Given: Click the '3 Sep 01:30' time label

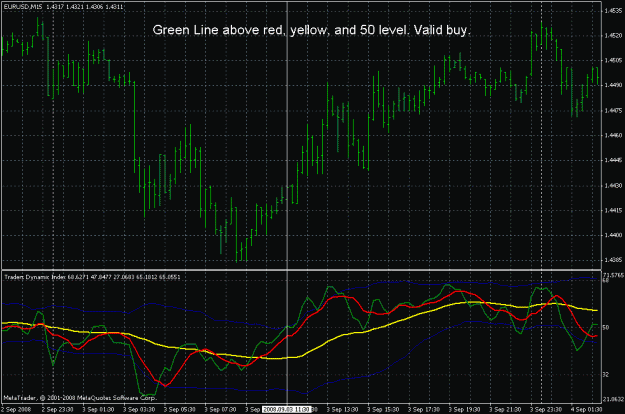Looking at the screenshot, I should tap(98, 410).
